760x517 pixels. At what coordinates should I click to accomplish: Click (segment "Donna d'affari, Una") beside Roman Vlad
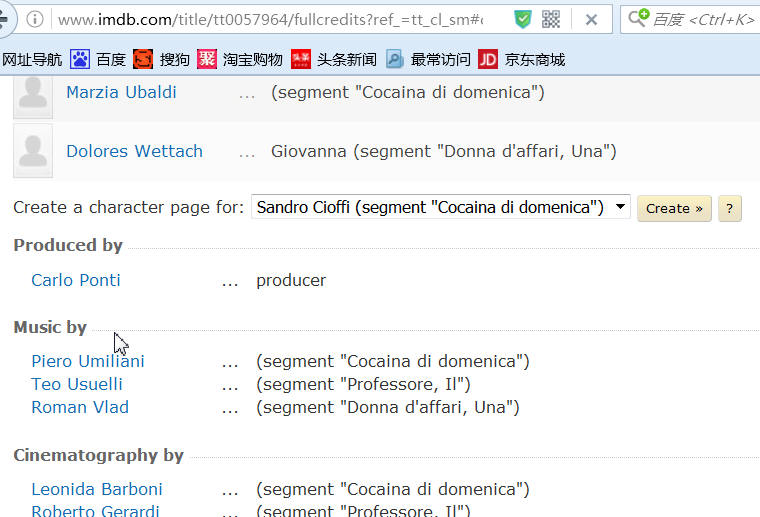(x=388, y=407)
